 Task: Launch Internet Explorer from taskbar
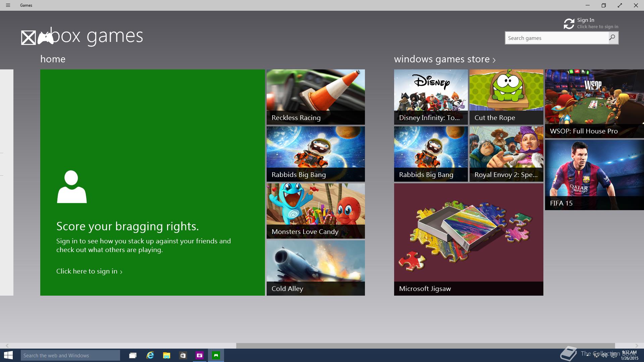[150, 355]
